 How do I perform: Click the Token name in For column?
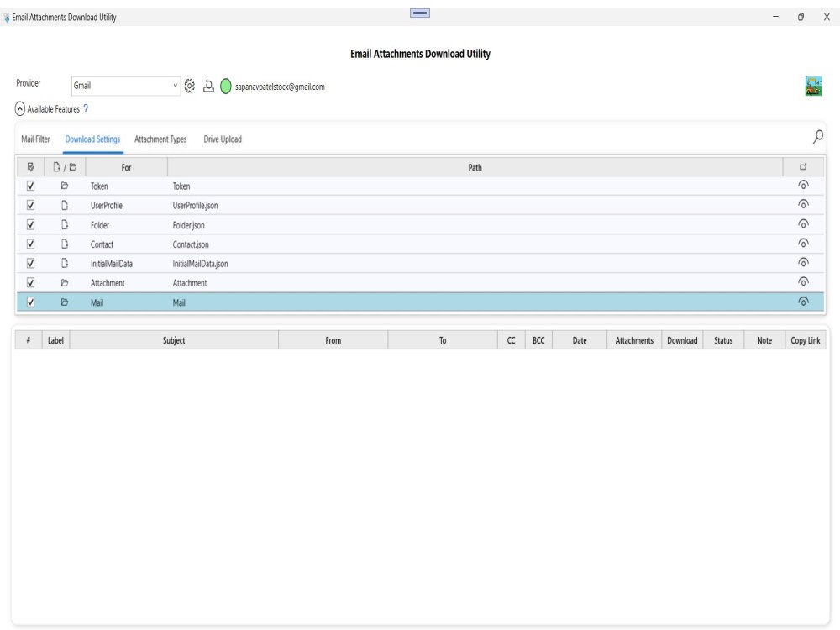[99, 186]
